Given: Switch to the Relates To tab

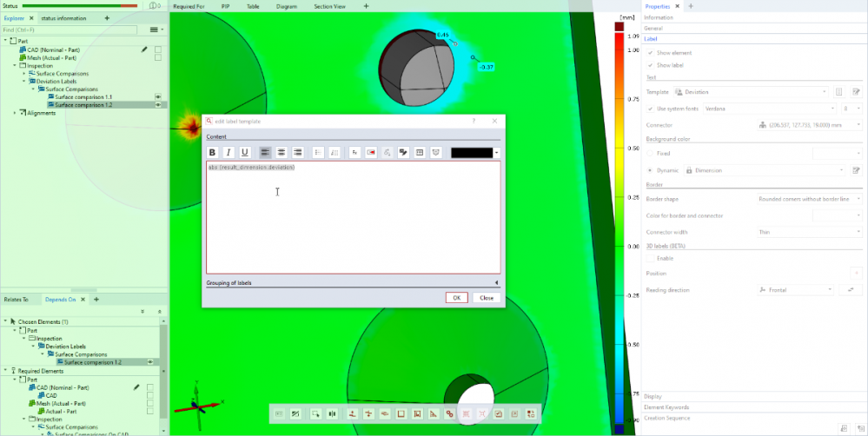Looking at the screenshot, I should click(16, 300).
